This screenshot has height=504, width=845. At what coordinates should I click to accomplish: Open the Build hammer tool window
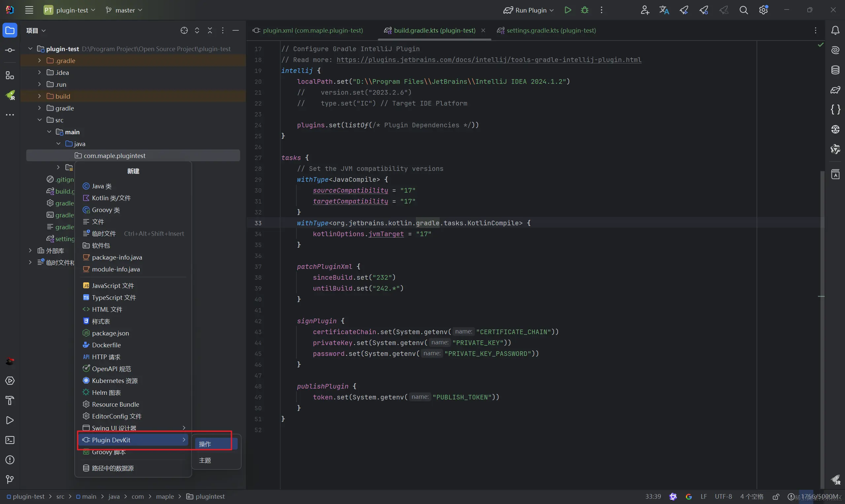click(10, 401)
